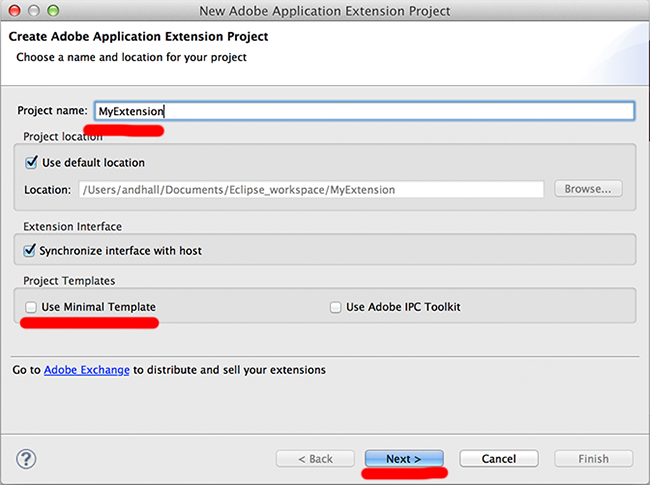Uncheck the Use default location checkbox

click(32, 162)
